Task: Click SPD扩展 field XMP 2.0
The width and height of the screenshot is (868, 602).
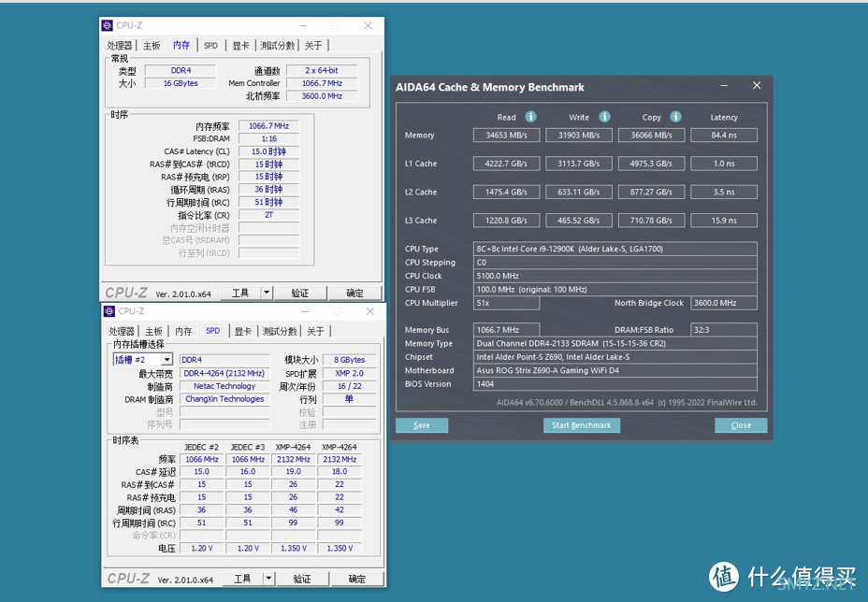Action: click(x=349, y=373)
